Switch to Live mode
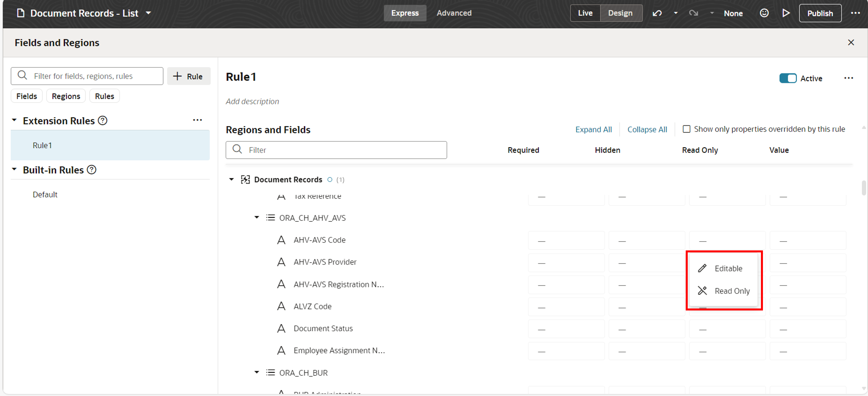 [585, 13]
